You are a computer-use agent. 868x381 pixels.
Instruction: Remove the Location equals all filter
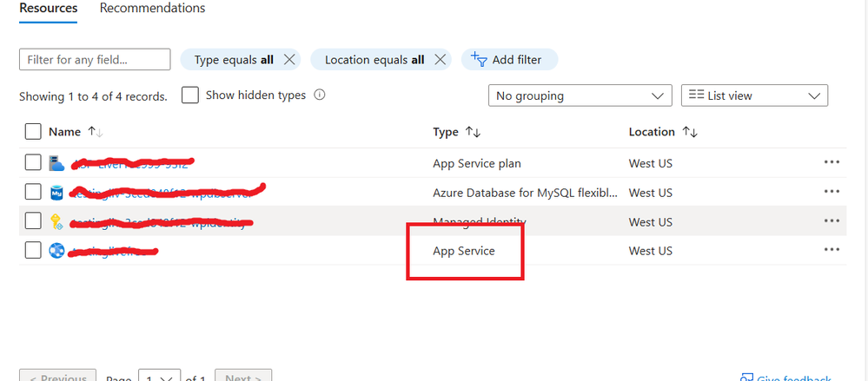coord(441,60)
